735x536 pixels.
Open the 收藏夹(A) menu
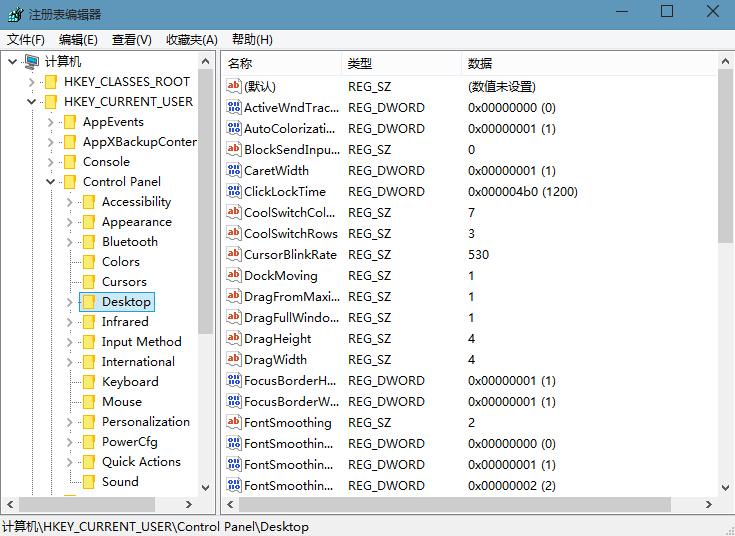pyautogui.click(x=191, y=40)
